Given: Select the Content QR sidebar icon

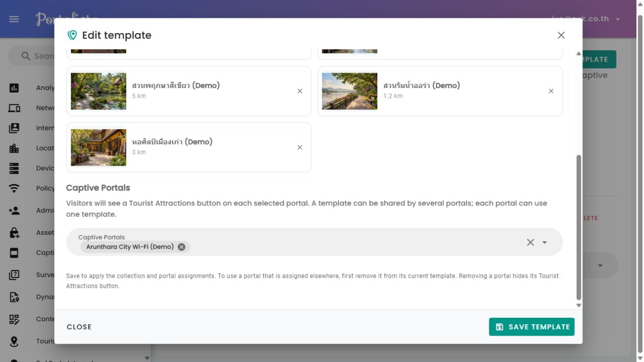Looking at the screenshot, I should pos(14,319).
